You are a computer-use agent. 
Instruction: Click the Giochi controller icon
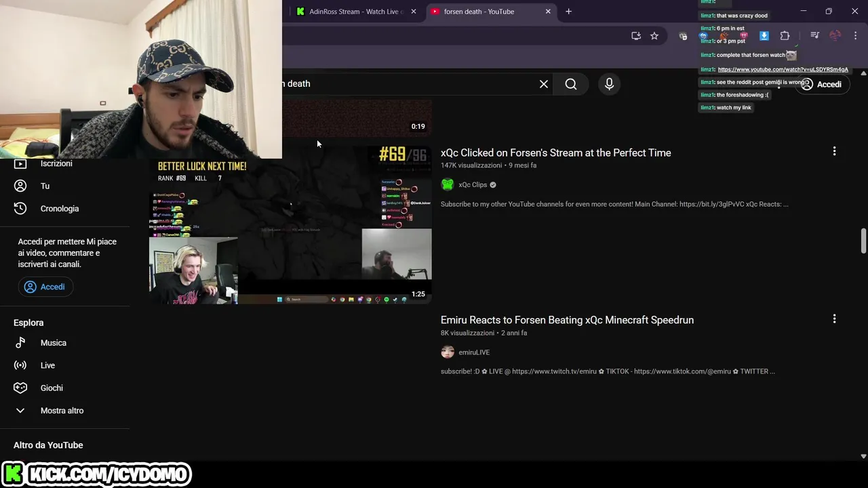pyautogui.click(x=20, y=388)
